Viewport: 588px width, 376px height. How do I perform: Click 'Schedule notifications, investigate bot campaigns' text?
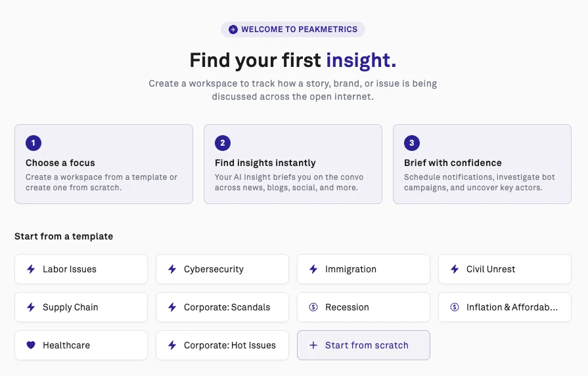(479, 182)
